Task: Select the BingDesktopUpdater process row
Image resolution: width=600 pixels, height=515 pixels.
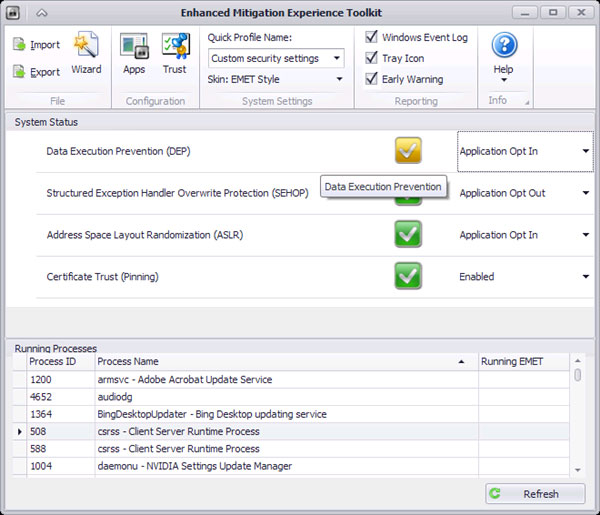Action: point(291,414)
